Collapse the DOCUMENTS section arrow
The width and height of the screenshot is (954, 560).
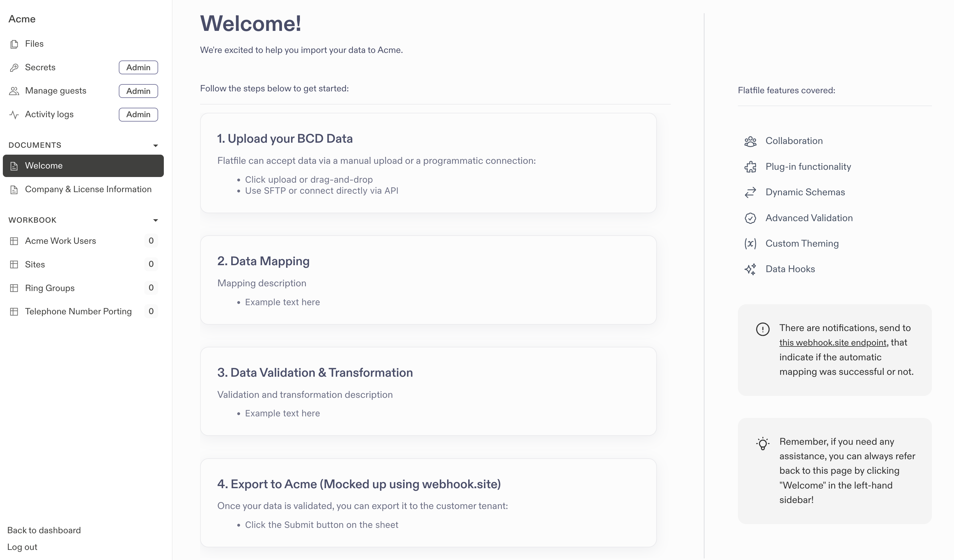click(x=155, y=146)
